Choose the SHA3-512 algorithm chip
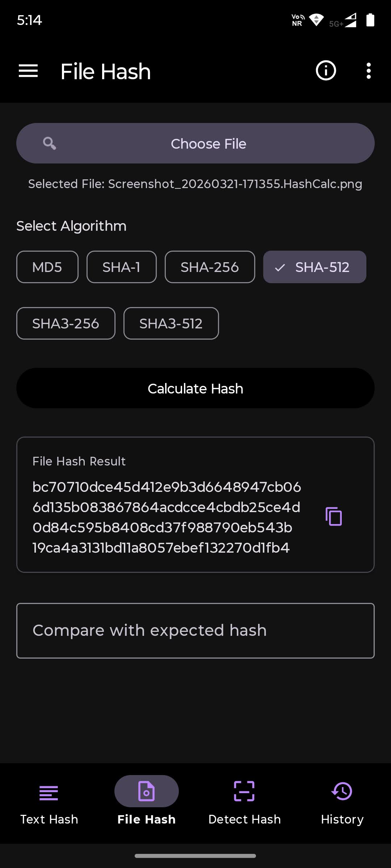The image size is (391, 868). point(171,323)
